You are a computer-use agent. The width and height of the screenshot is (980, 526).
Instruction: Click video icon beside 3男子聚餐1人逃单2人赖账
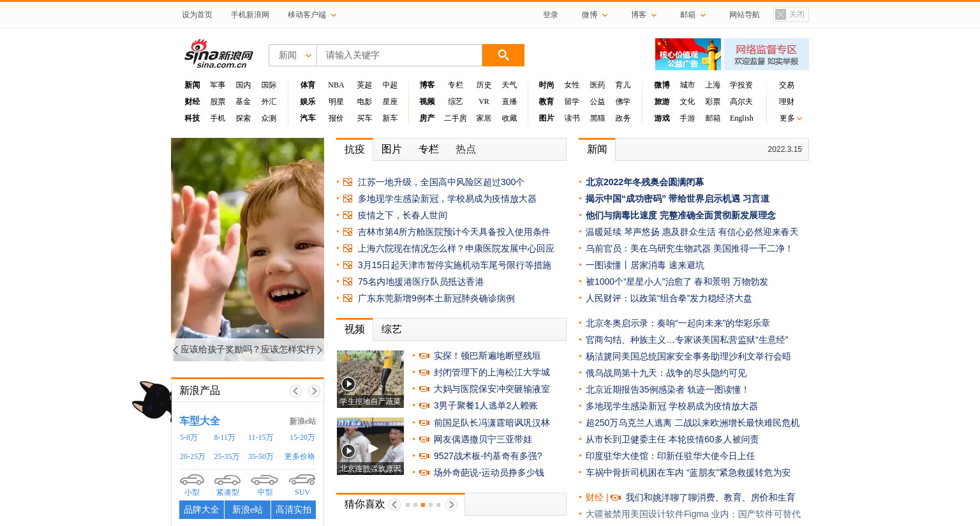click(x=424, y=405)
